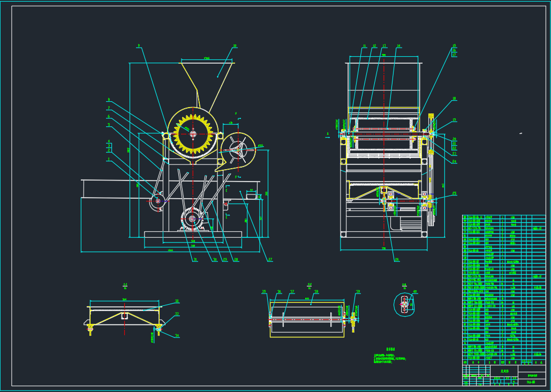The width and height of the screenshot is (551, 392).
Task: Select part callout number 26
Action: click(397, 260)
